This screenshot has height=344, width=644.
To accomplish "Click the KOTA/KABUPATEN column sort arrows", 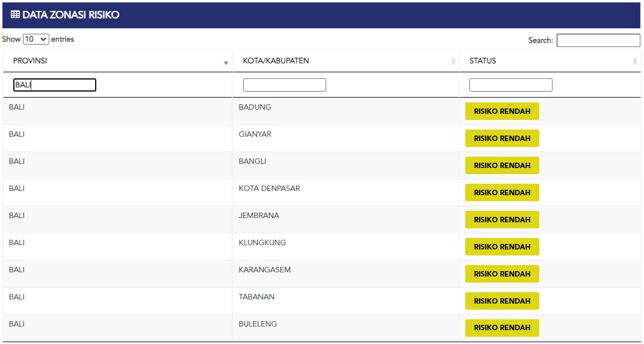I will click(x=453, y=61).
